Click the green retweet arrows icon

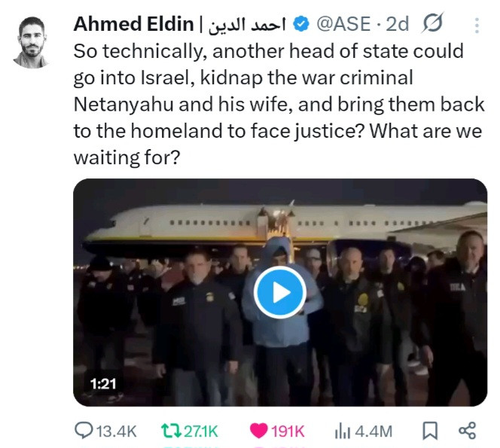171,431
